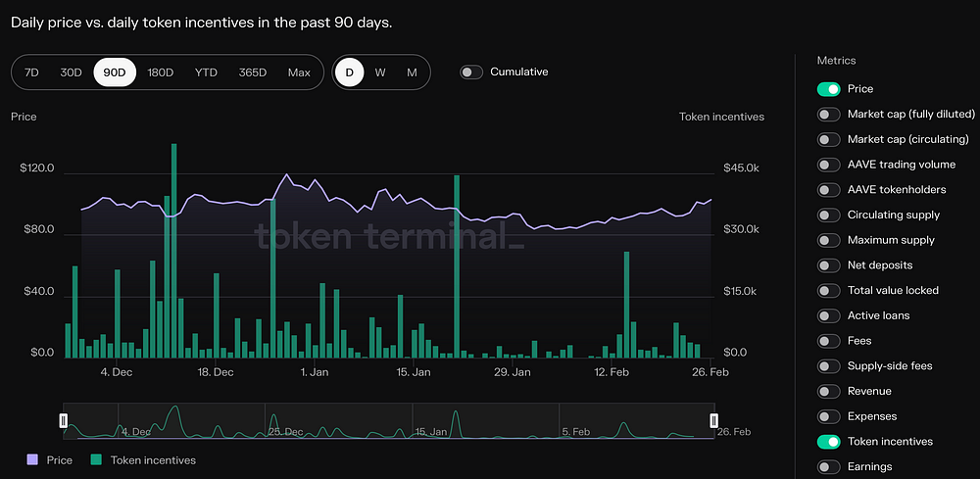Enable the Revenue metric toggle
Image resolution: width=980 pixels, height=479 pixels.
(829, 392)
